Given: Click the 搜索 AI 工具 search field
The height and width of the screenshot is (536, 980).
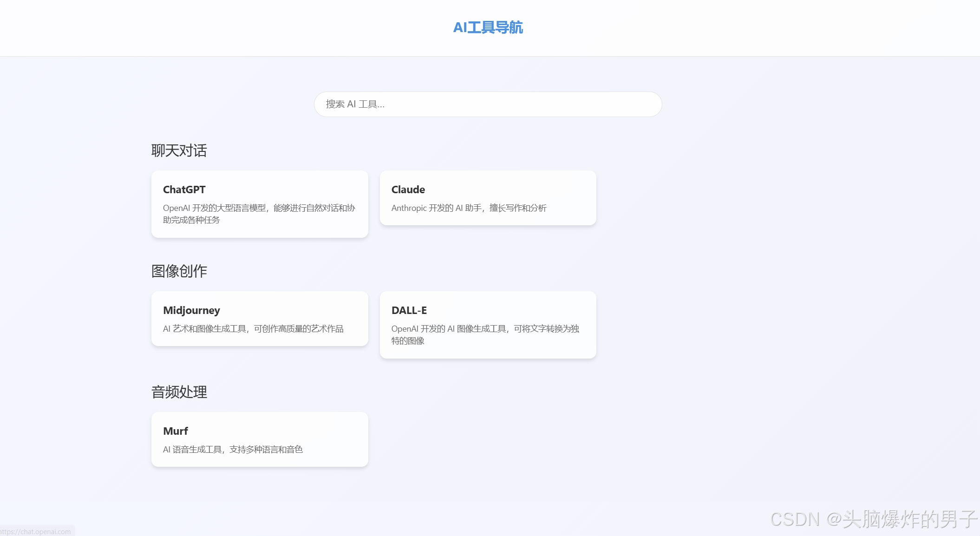Looking at the screenshot, I should pos(488,104).
